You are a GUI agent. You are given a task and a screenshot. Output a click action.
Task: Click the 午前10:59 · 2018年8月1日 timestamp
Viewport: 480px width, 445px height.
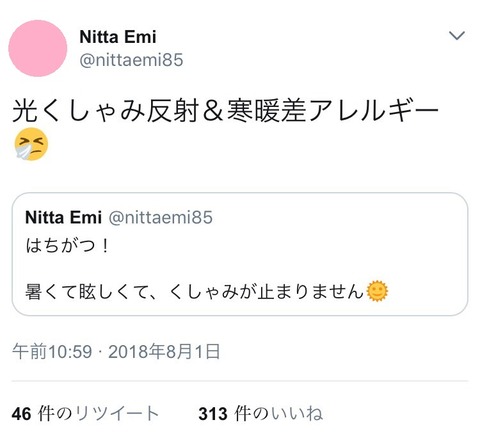(x=116, y=352)
